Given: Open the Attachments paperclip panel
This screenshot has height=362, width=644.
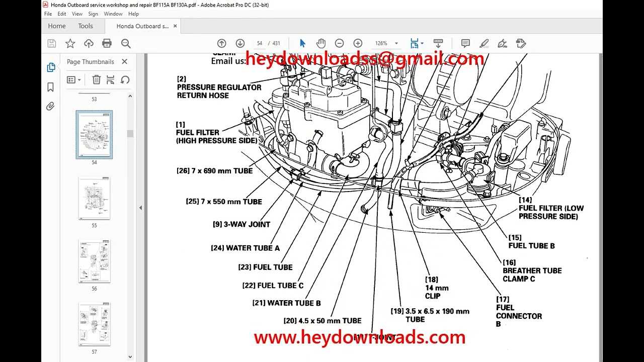Looking at the screenshot, I should [50, 106].
